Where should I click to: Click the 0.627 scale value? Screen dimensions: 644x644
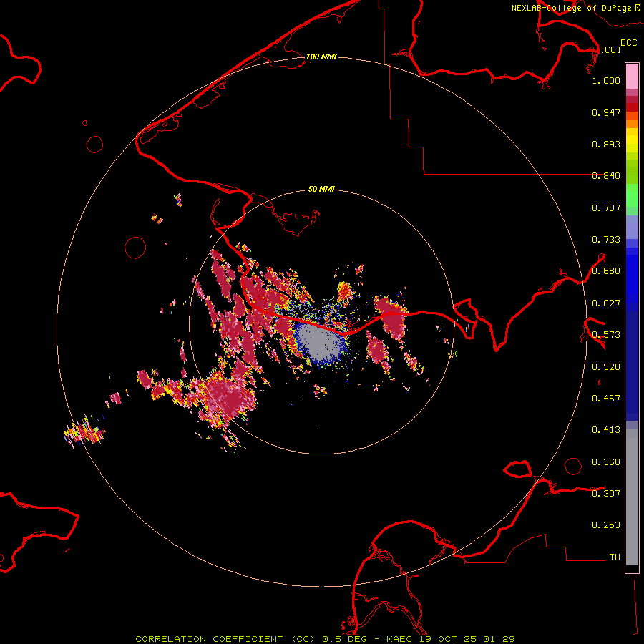pos(606,303)
